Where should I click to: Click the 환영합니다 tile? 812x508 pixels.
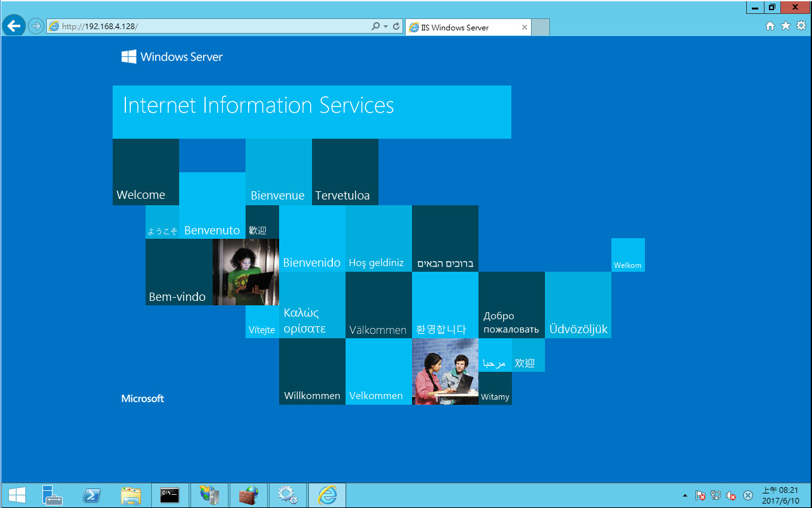pyautogui.click(x=445, y=305)
